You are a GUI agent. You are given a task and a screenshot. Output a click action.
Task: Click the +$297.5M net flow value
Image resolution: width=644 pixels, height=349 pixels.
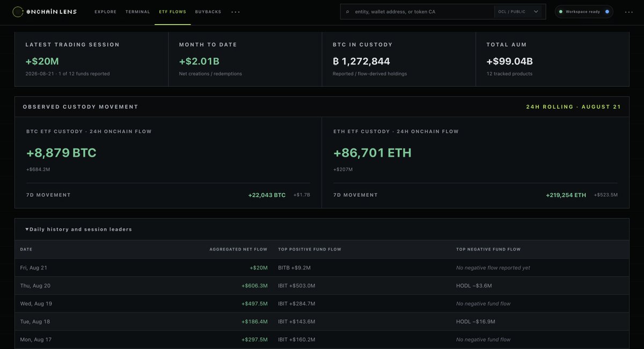(x=254, y=339)
